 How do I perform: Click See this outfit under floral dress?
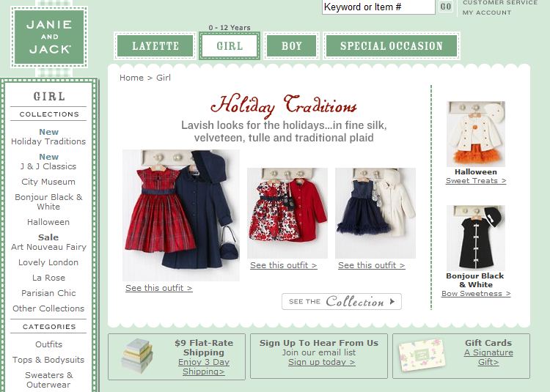tap(283, 265)
